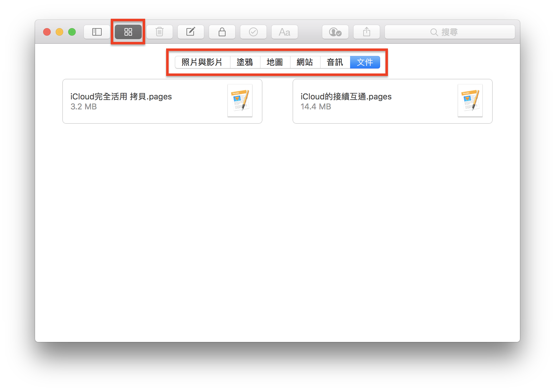This screenshot has height=392, width=555.
Task: Toggle the sidebar folders panel icon
Action: tap(97, 32)
